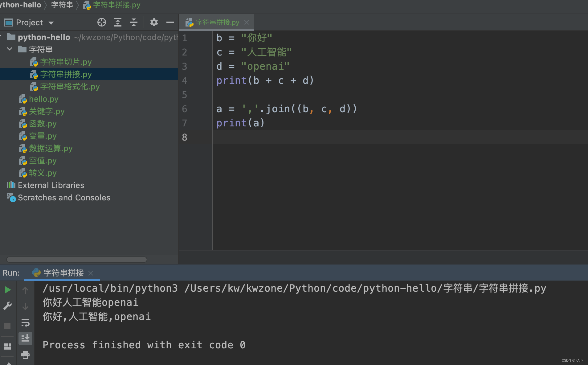Click the Run: panel label

tap(11, 273)
